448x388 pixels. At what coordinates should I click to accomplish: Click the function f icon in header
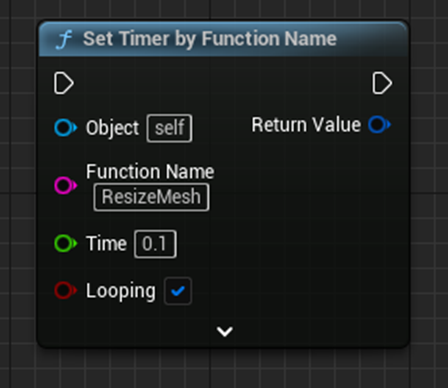(x=64, y=39)
